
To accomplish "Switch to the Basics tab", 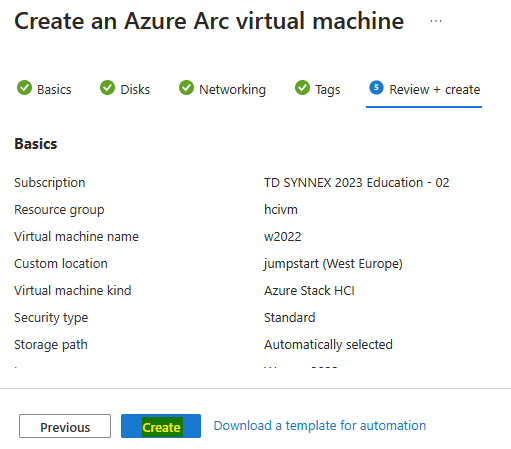I will [x=44, y=89].
